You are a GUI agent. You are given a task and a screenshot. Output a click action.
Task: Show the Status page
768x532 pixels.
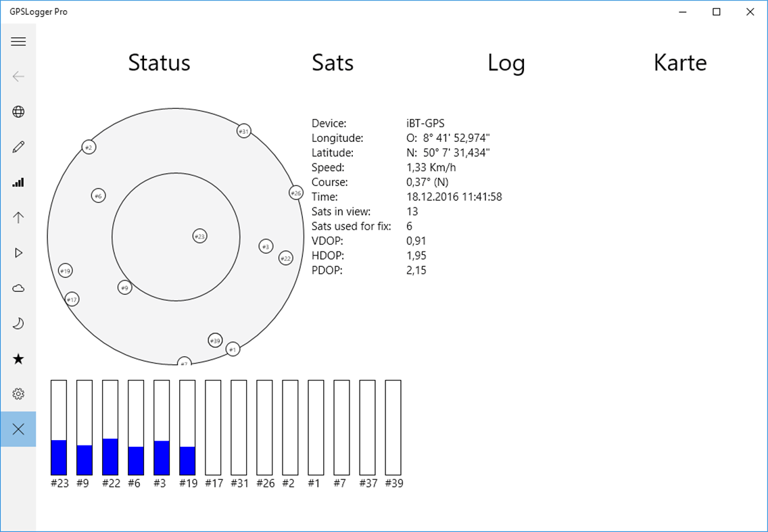point(159,62)
